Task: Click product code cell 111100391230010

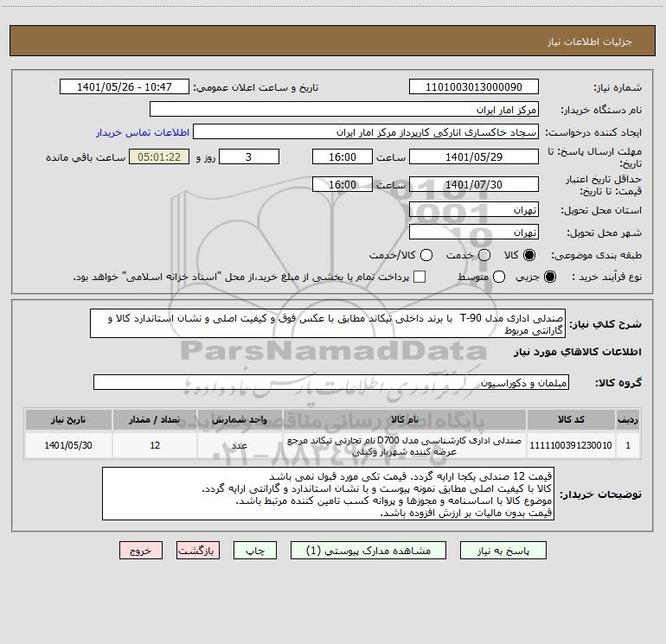Action: point(571,445)
